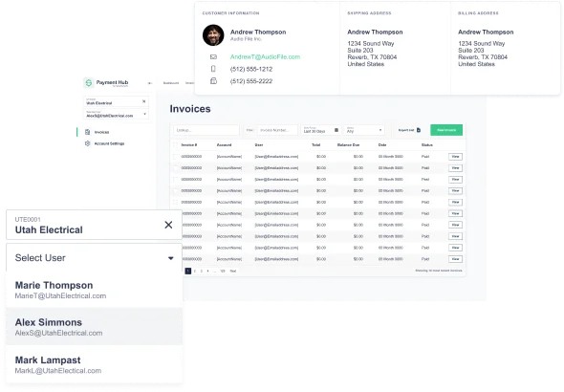Clear Utah Electrical with the large X

[168, 225]
